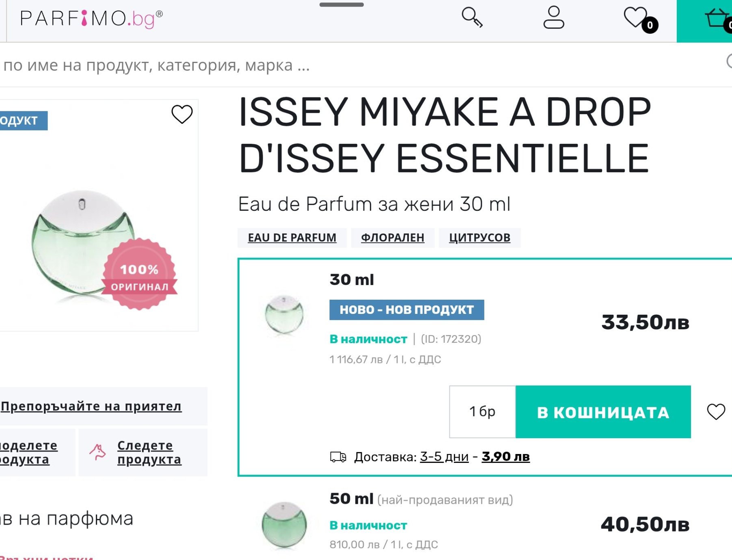The image size is (732, 560).
Task: Select the 50 ml bottle thumbnail
Action: tap(284, 524)
